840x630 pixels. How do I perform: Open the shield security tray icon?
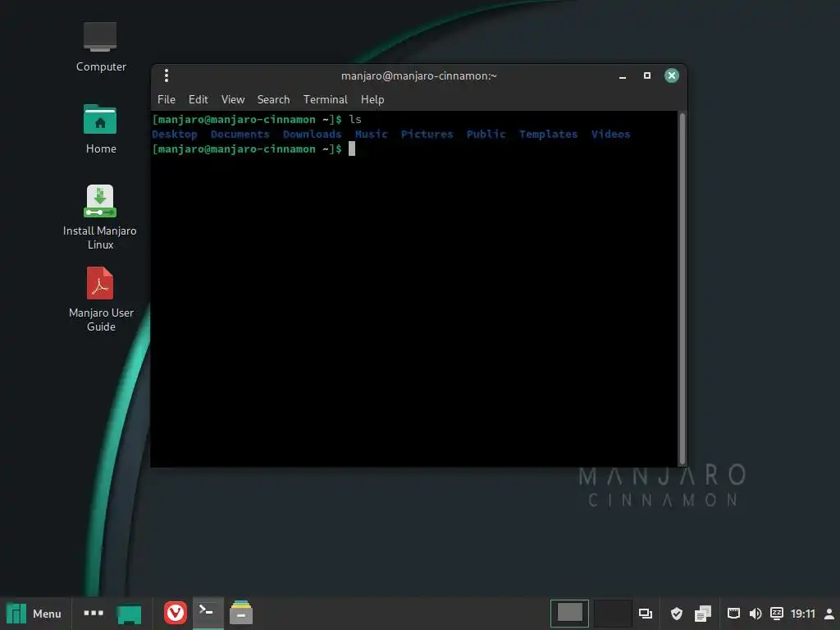tap(677, 614)
